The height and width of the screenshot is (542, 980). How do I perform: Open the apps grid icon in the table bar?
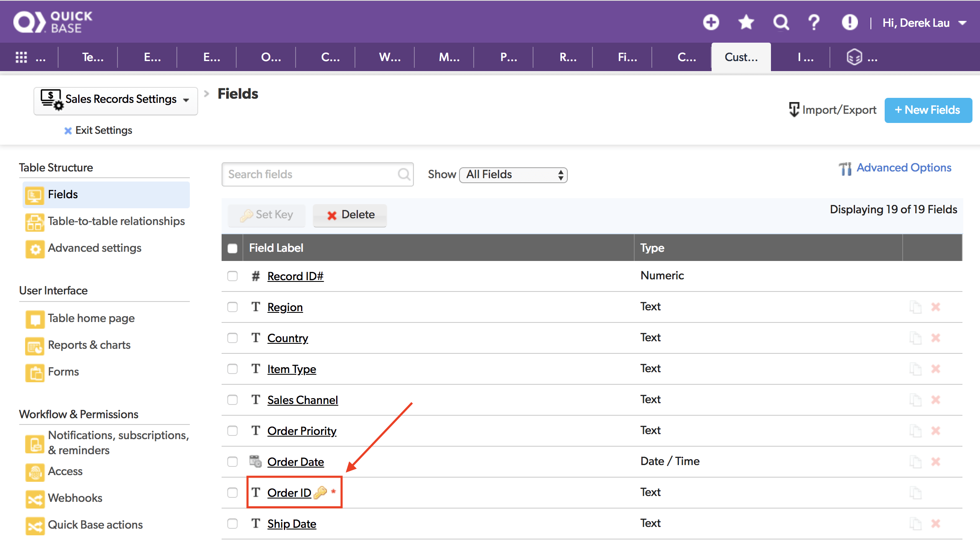[21, 57]
